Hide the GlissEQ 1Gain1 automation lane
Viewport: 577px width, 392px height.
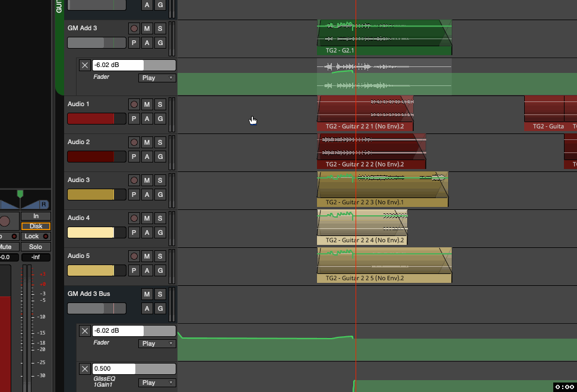[85, 369]
